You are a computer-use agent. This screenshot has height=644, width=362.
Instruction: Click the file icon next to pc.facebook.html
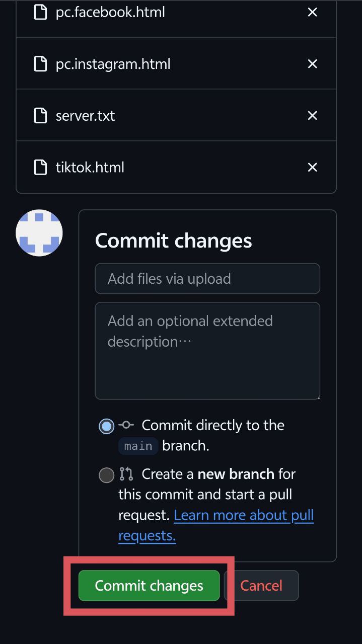[x=40, y=12]
